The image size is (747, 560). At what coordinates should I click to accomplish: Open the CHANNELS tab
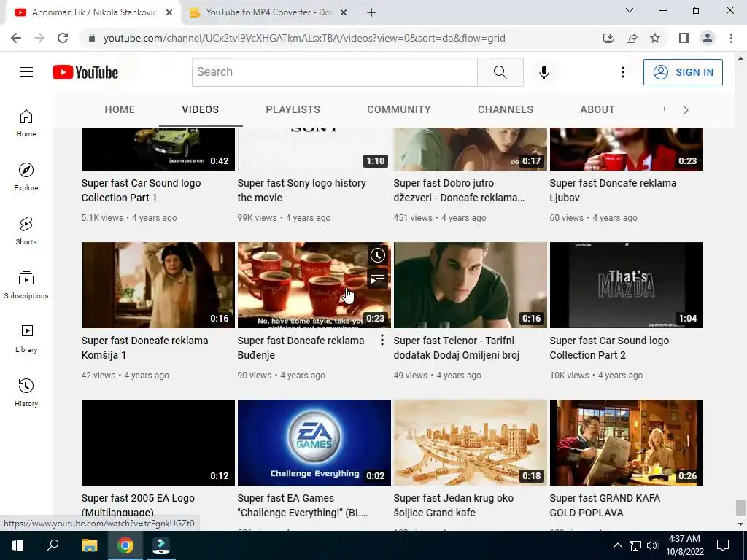506,109
